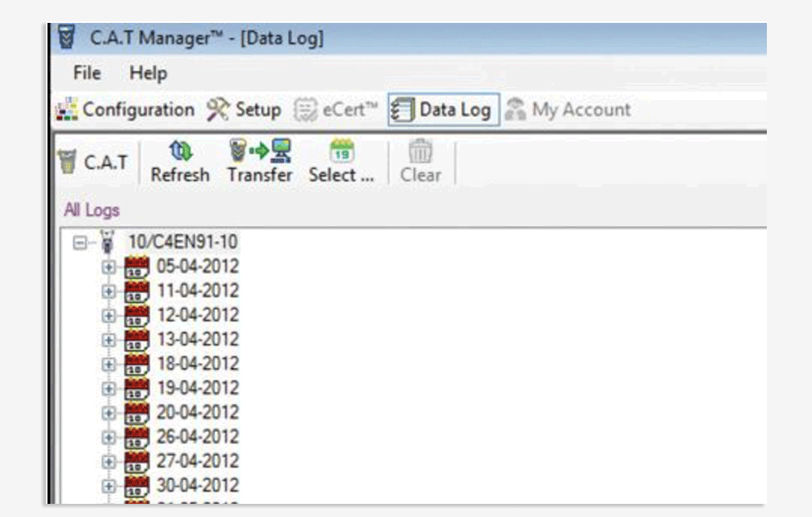Image resolution: width=812 pixels, height=517 pixels.
Task: Click the C.A.T Manager title bar app icon
Action: (x=66, y=37)
